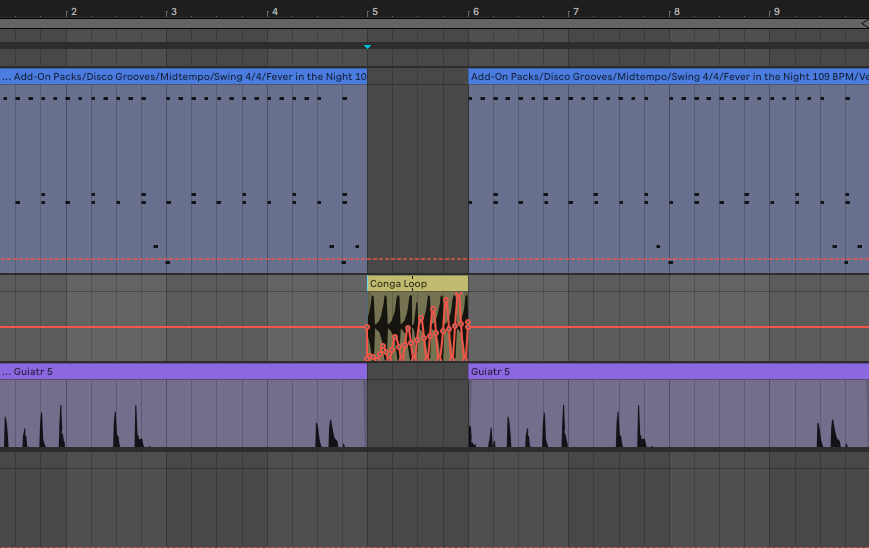Jump to bar 7 in the ruler

tap(574, 12)
